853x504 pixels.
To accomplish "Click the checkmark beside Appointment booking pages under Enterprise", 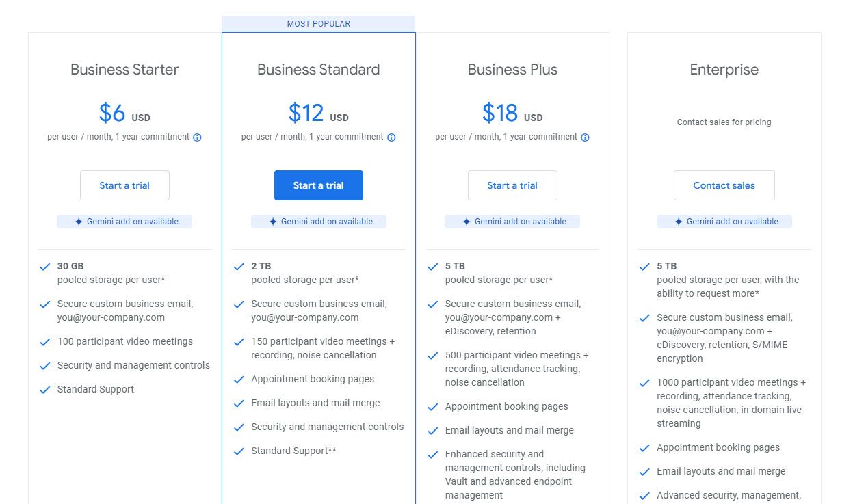I will [x=644, y=448].
